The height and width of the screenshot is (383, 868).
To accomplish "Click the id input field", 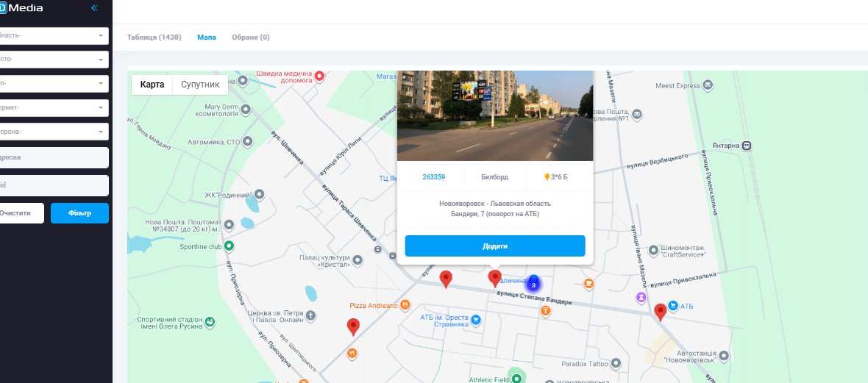I will (54, 185).
